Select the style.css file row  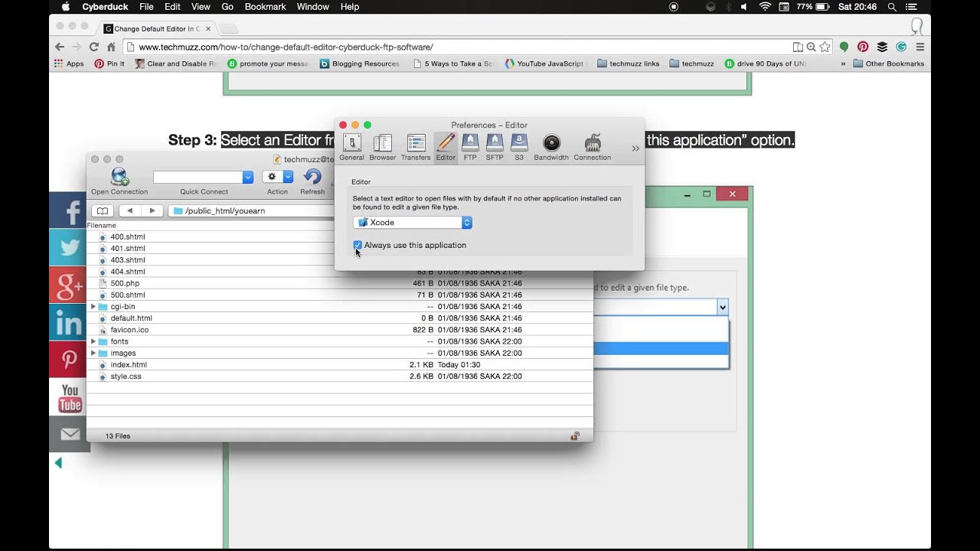click(x=340, y=377)
